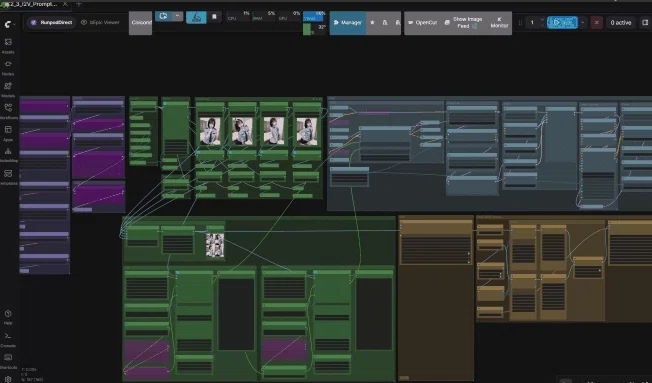Open the Nodes library sidebar
Image resolution: width=652 pixels, height=383 pixels.
[x=8, y=67]
